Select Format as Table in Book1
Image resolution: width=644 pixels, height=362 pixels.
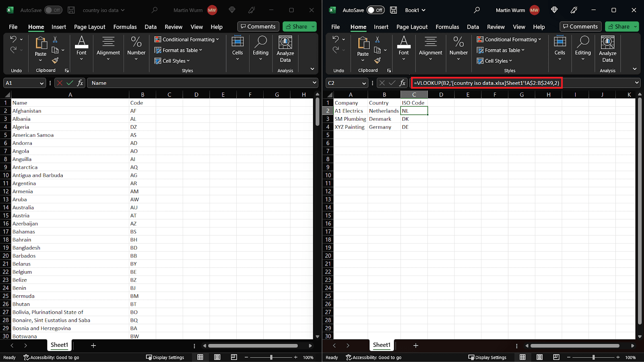[501, 50]
